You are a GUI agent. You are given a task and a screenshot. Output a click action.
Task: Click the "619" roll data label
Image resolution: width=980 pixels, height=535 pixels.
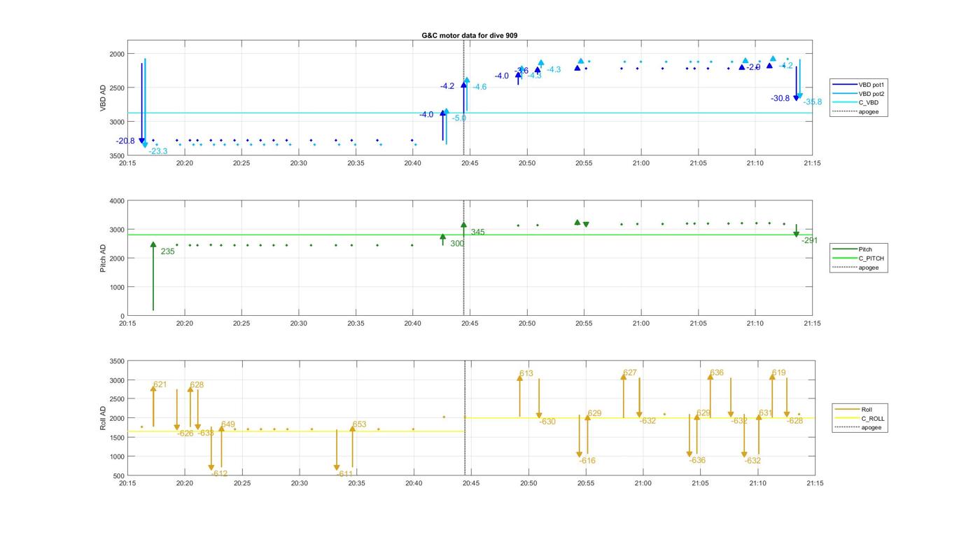(x=779, y=373)
